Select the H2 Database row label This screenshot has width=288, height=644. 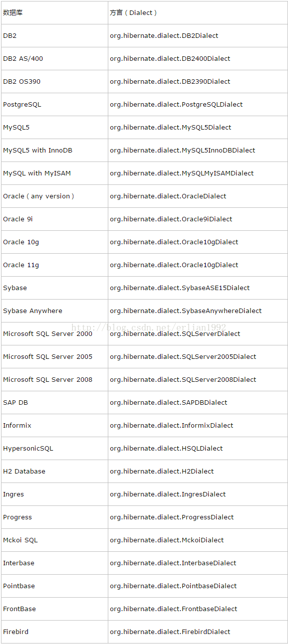click(x=24, y=472)
